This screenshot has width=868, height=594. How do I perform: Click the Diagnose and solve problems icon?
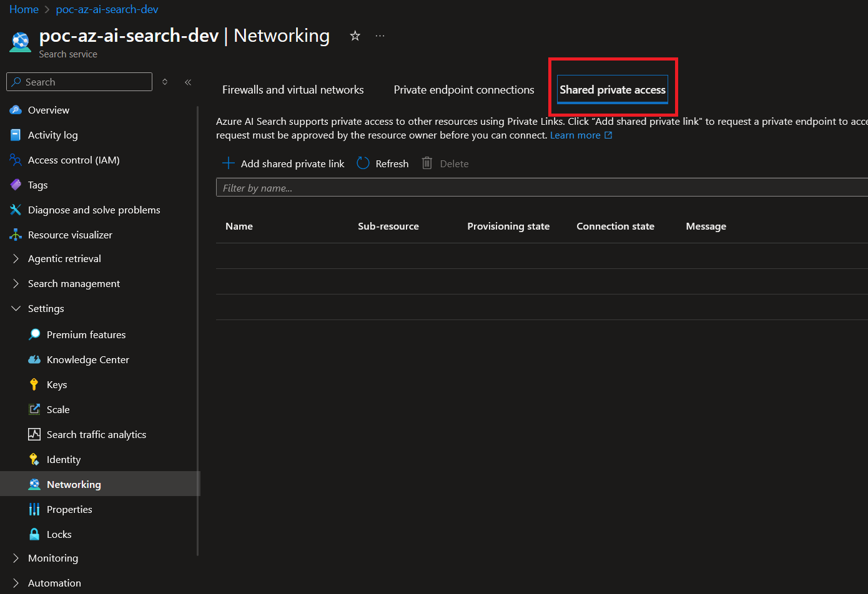(16, 210)
